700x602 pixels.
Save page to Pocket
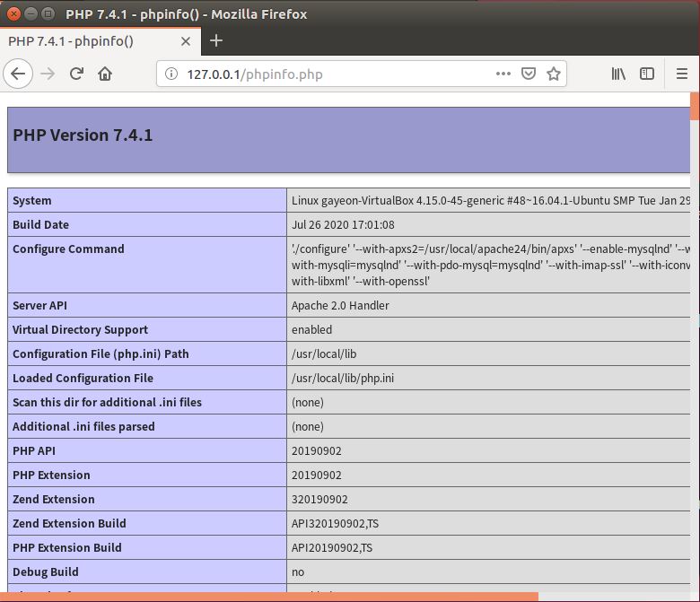(529, 74)
